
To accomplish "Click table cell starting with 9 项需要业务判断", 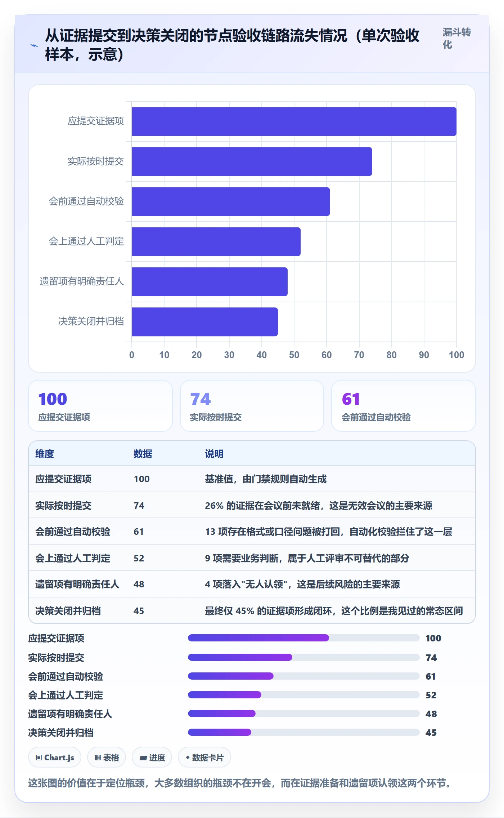I will [x=307, y=558].
